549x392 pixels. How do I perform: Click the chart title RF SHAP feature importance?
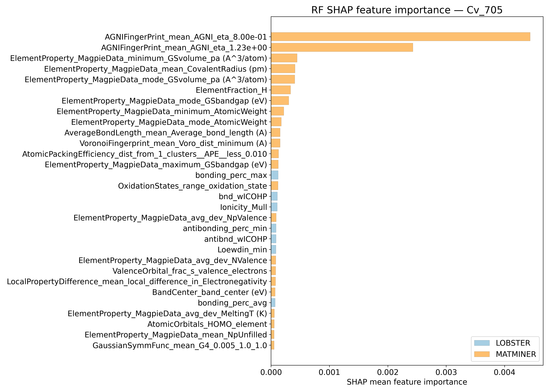407,10
